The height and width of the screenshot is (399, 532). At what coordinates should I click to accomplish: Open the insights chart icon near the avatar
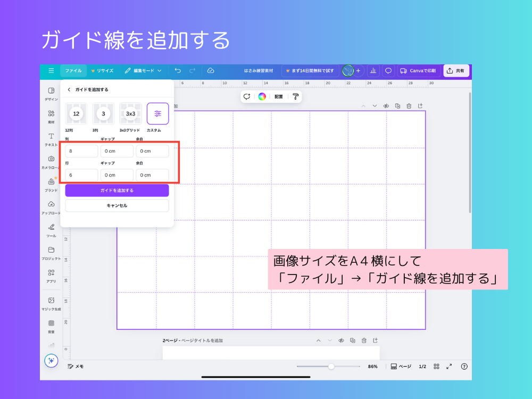click(x=373, y=71)
